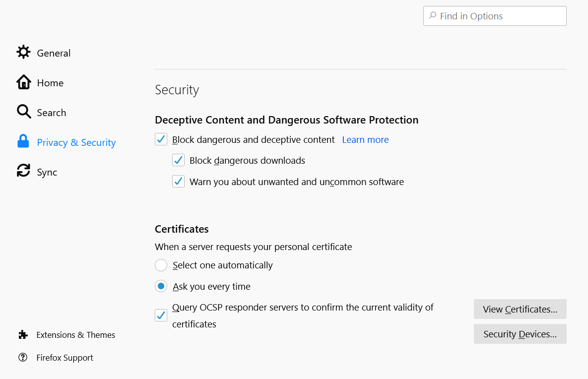This screenshot has height=379, width=588.
Task: Click the Extensions & Themes puzzle icon
Action: 23,335
